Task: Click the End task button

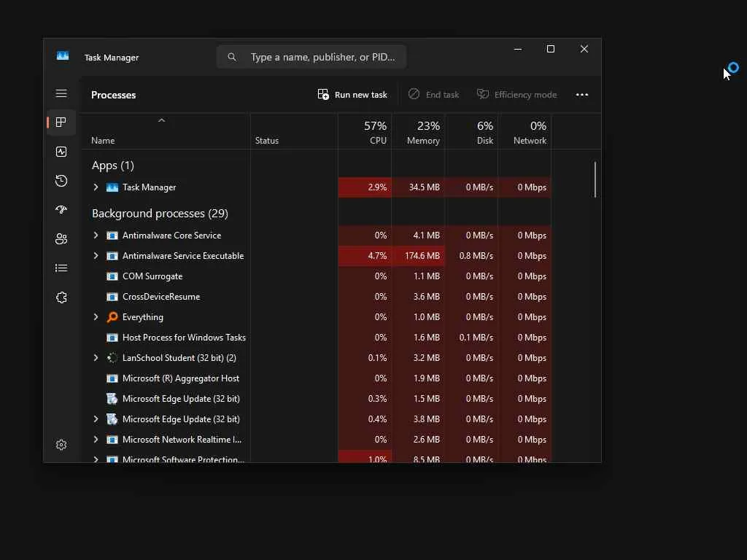Action: pyautogui.click(x=433, y=95)
